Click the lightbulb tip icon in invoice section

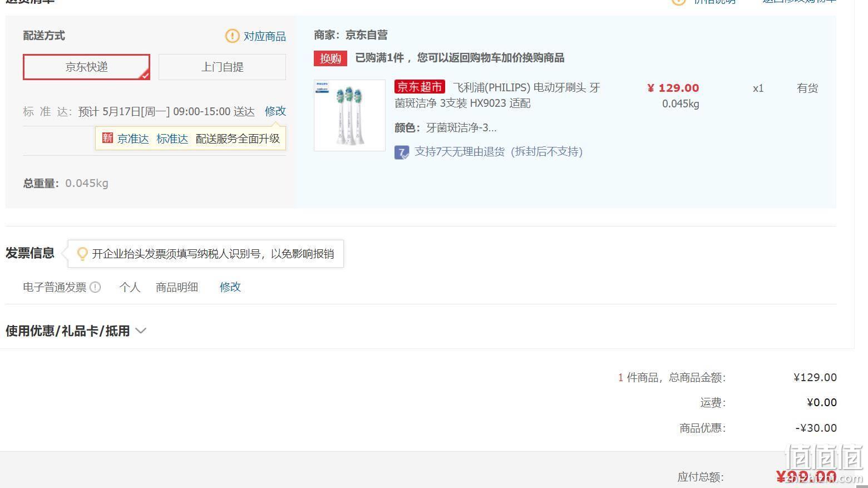(82, 254)
